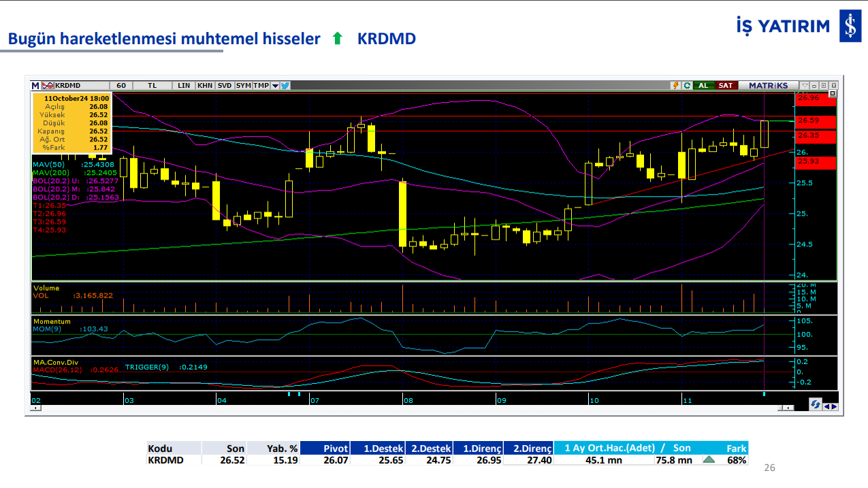The image size is (868, 488).
Task: Expand the dropdown arrow after TMP
Action: click(x=275, y=86)
